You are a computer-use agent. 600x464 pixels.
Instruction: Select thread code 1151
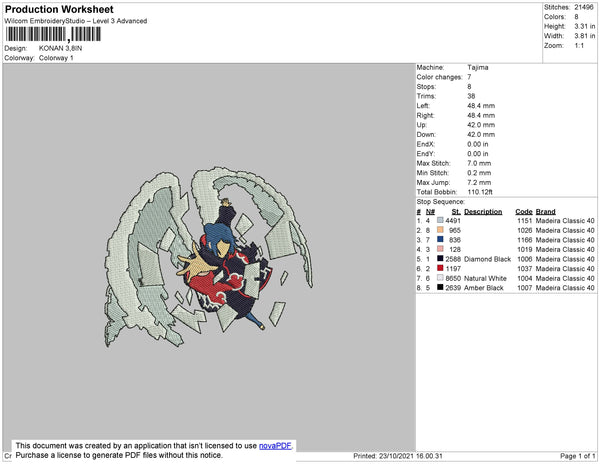(525, 221)
